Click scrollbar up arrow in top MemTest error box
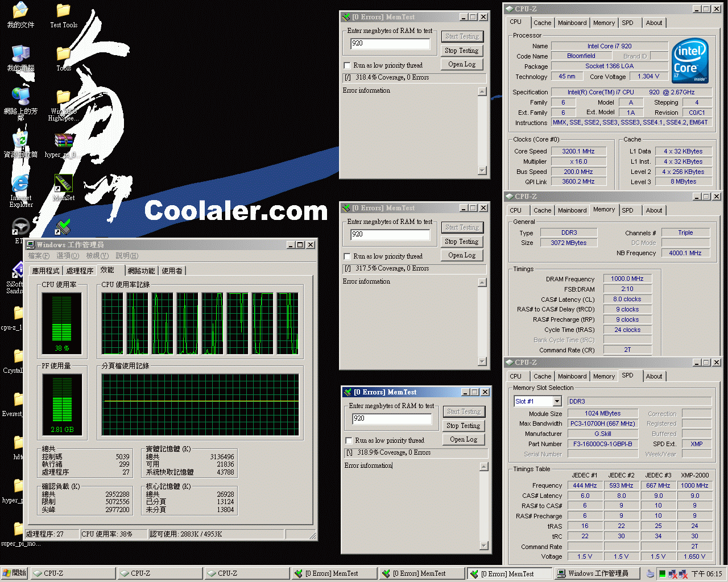Screen dimensions: 728x582 (x=482, y=92)
